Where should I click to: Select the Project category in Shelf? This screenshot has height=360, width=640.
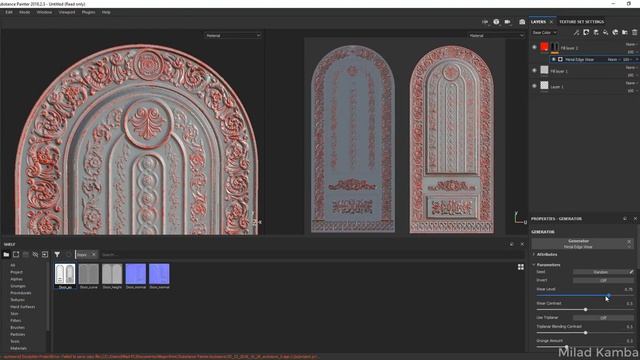16,272
